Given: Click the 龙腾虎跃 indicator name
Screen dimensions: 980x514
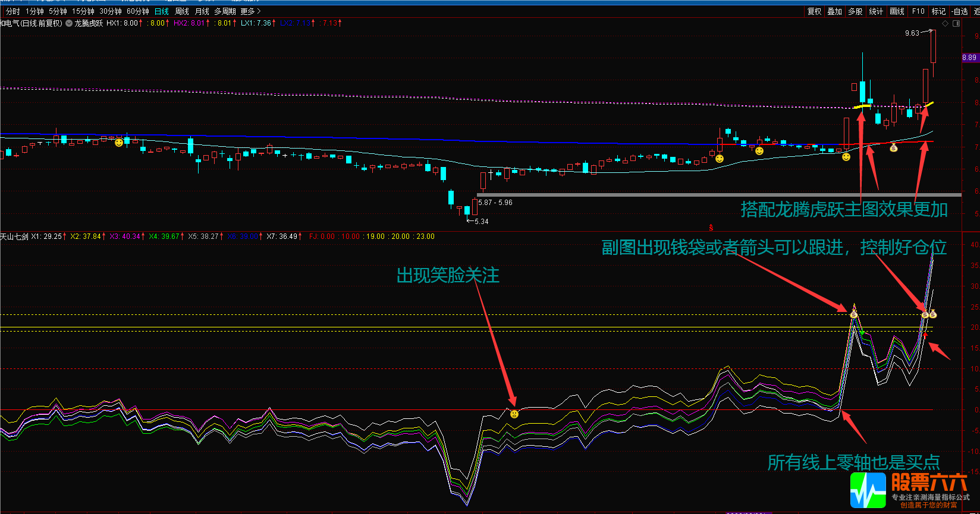Looking at the screenshot, I should point(89,23).
